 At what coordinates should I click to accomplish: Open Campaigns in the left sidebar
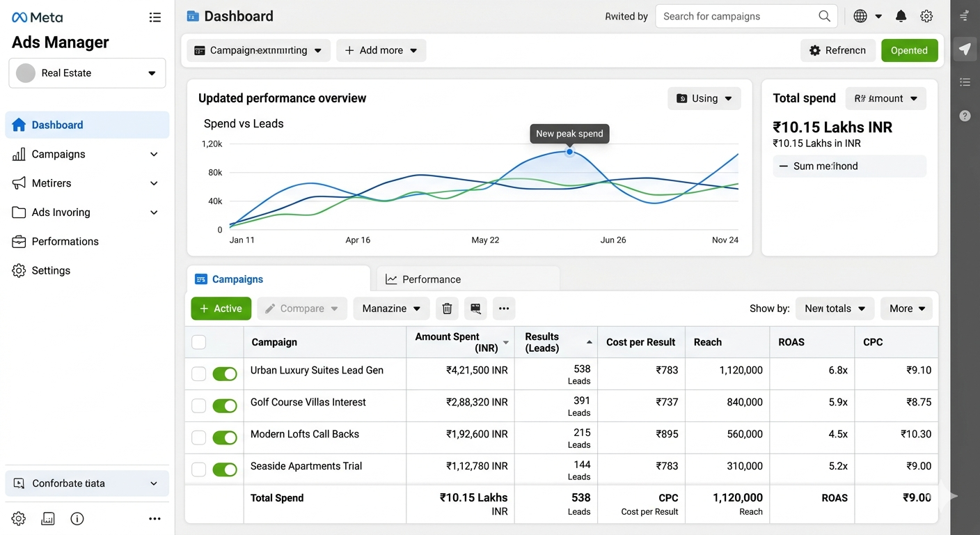pyautogui.click(x=87, y=154)
